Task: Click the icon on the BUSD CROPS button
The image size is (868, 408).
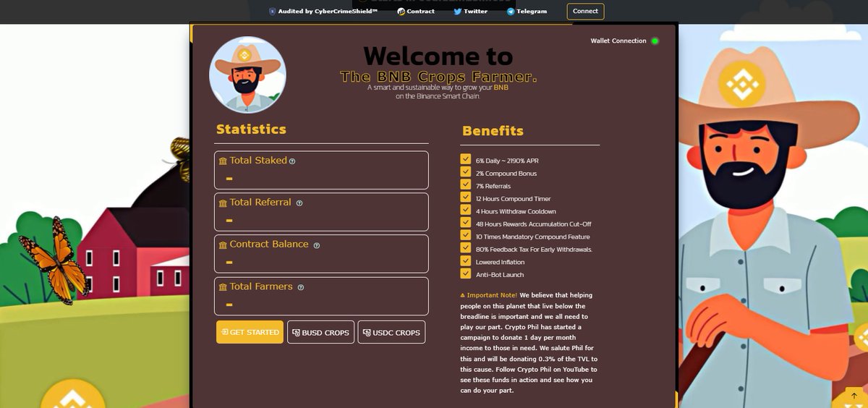Action: 296,333
